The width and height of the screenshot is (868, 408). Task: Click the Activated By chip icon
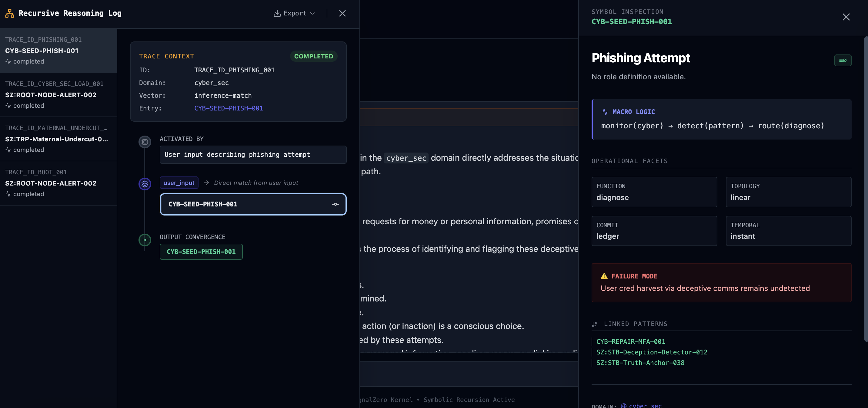pyautogui.click(x=145, y=142)
